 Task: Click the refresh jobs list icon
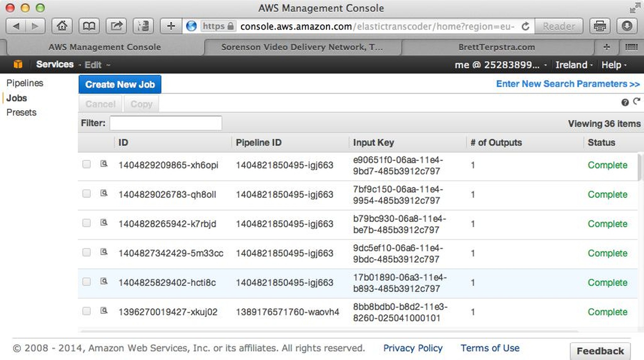(x=636, y=102)
